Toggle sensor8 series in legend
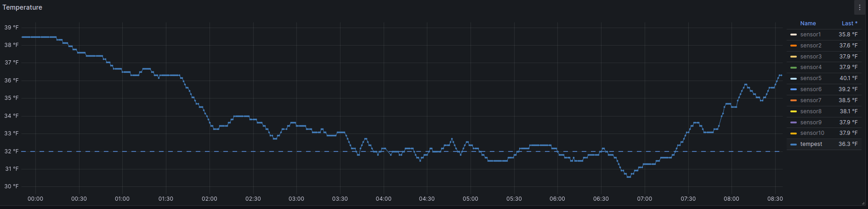This screenshot has height=209, width=868. [x=811, y=111]
